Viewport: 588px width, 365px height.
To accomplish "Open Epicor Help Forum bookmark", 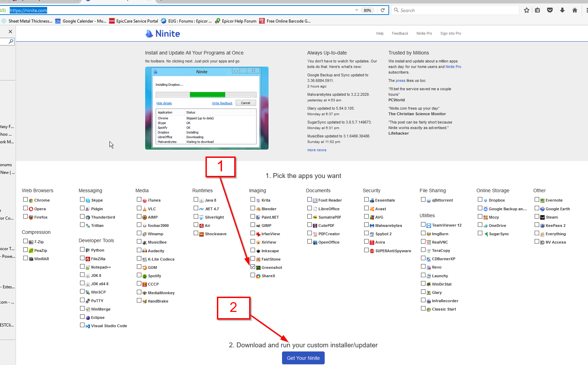I will point(236,21).
